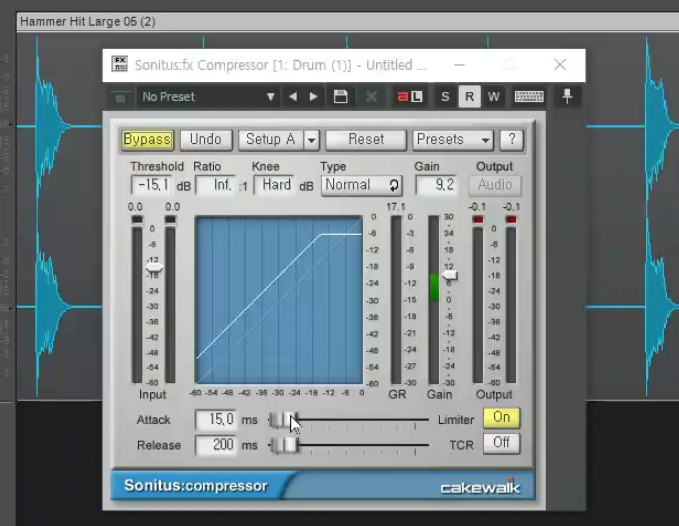Click the Release value field 200
The image size is (679, 526).
click(216, 445)
